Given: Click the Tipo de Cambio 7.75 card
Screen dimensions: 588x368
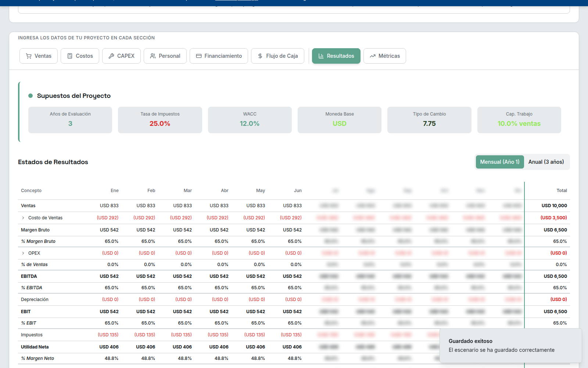Looking at the screenshot, I should [429, 120].
